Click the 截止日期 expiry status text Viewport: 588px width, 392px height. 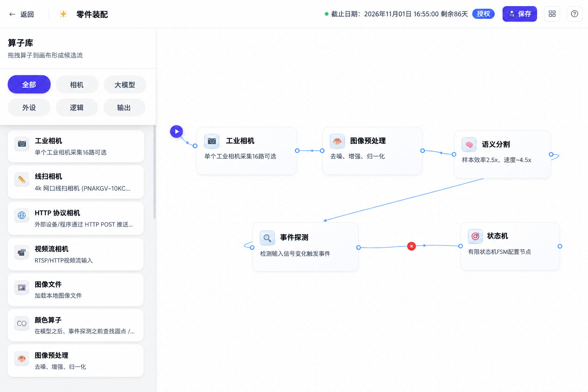tap(400, 14)
